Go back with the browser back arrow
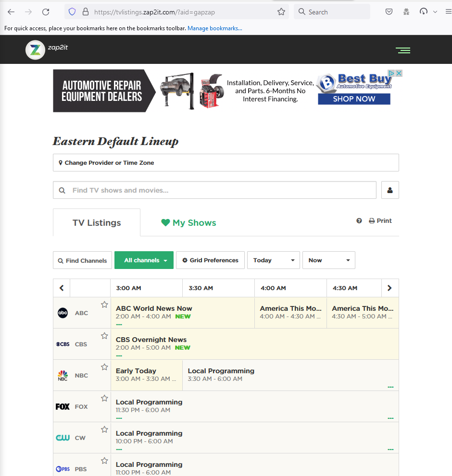The height and width of the screenshot is (476, 452). [x=11, y=12]
